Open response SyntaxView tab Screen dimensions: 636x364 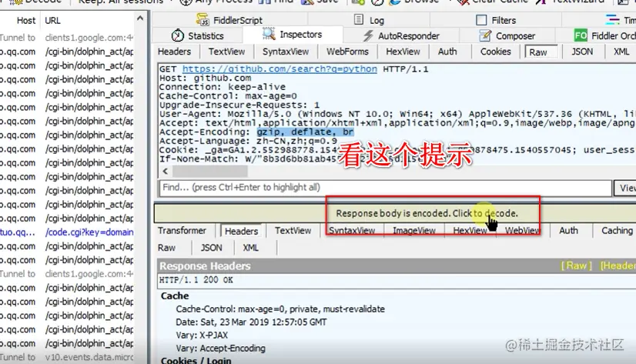(x=352, y=231)
